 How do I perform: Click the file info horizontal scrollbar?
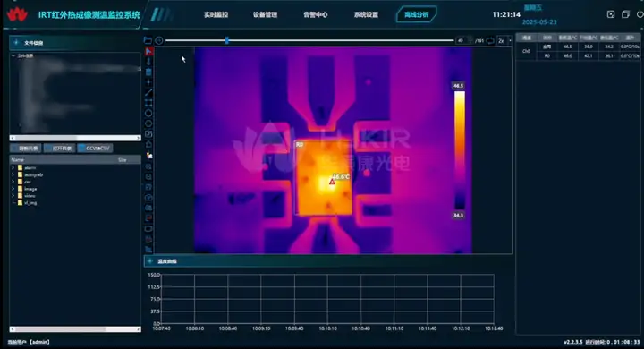(75, 138)
